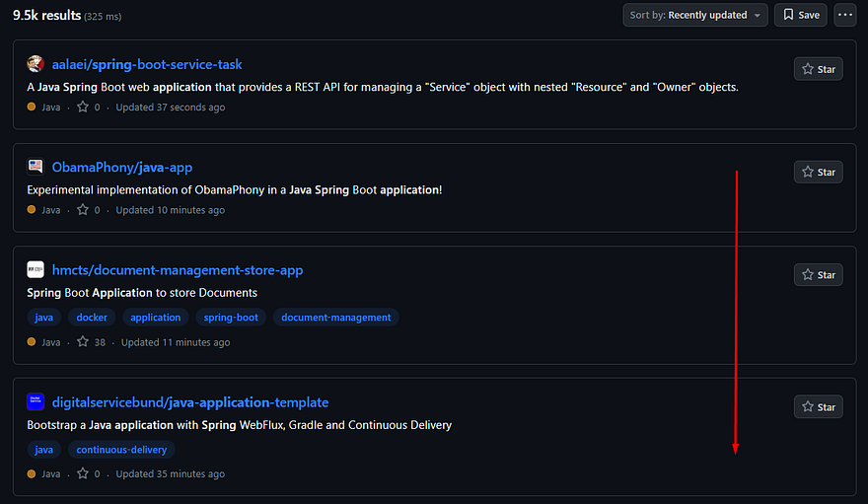Click Java language dot for digitalservicebund repo
Screen dimensions: 868x504
(32, 473)
